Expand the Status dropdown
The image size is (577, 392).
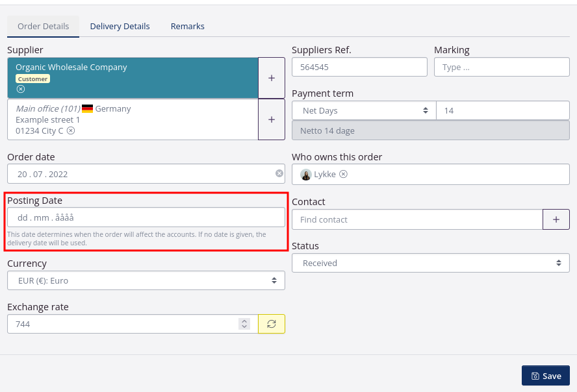(x=430, y=263)
